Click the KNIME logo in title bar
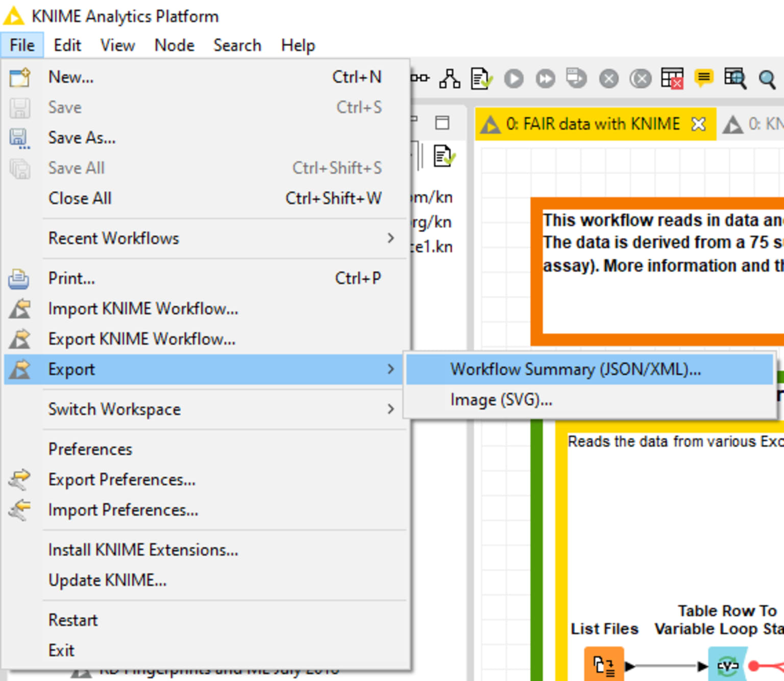 point(14,16)
